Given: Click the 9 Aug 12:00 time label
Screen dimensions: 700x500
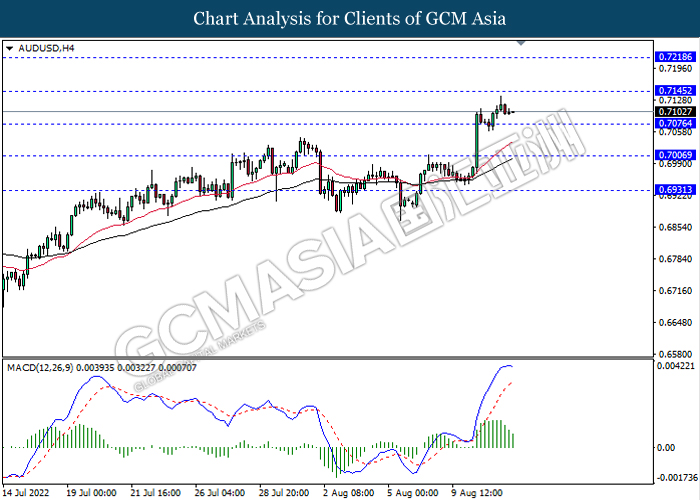Looking at the screenshot, I should click(477, 493).
